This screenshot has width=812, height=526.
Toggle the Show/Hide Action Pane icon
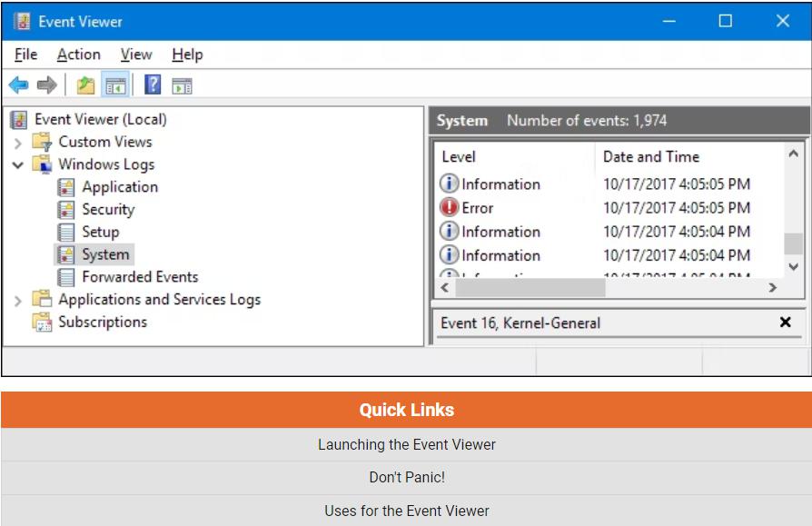click(x=182, y=85)
